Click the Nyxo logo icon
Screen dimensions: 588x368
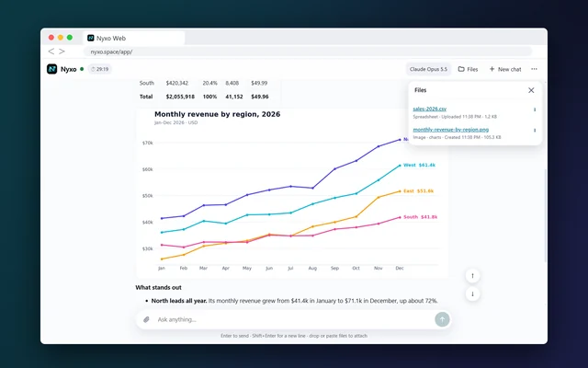[x=51, y=69]
